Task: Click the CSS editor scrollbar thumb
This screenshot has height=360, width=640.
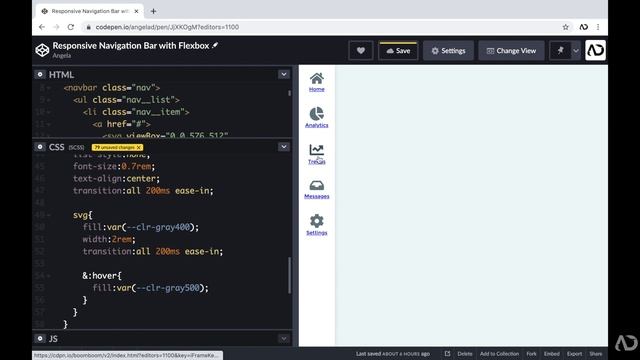Action: pos(289,276)
